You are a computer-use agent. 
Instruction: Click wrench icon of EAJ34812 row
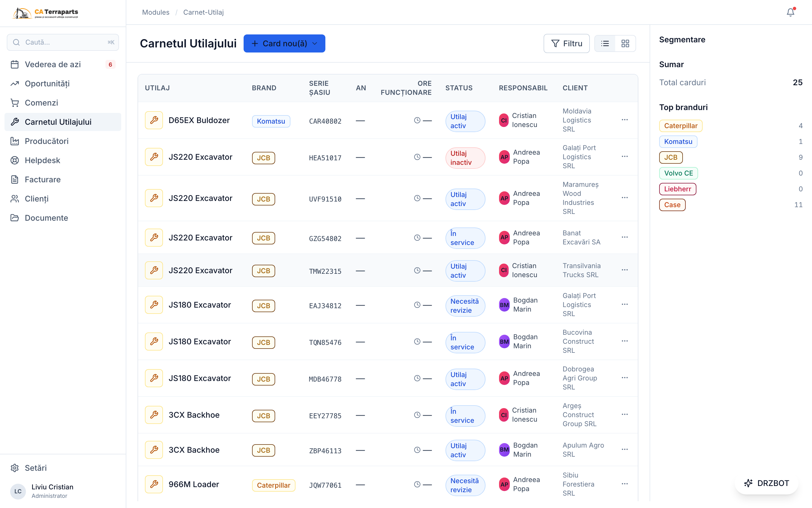click(x=154, y=305)
